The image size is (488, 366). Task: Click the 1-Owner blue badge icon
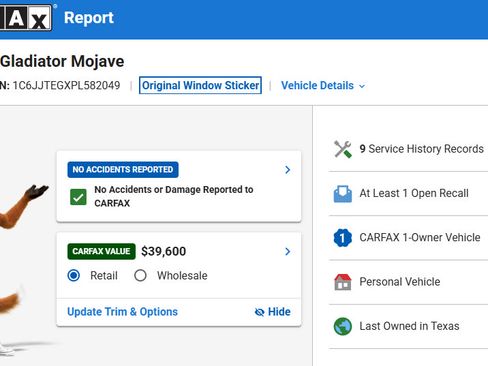(343, 238)
